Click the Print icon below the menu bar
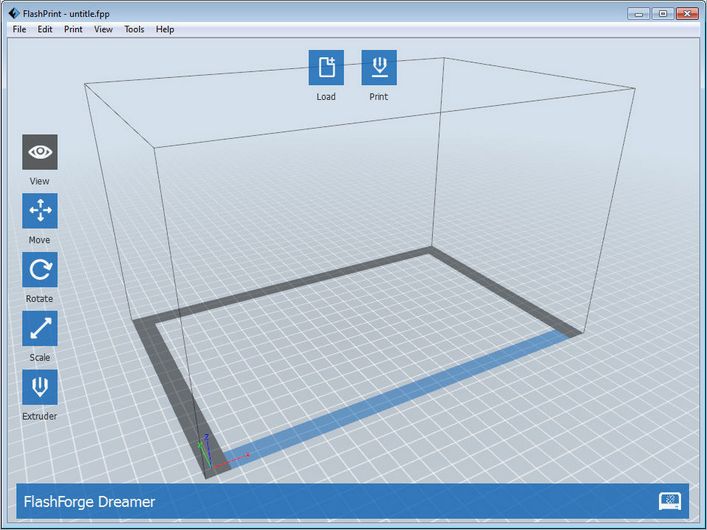 point(378,68)
